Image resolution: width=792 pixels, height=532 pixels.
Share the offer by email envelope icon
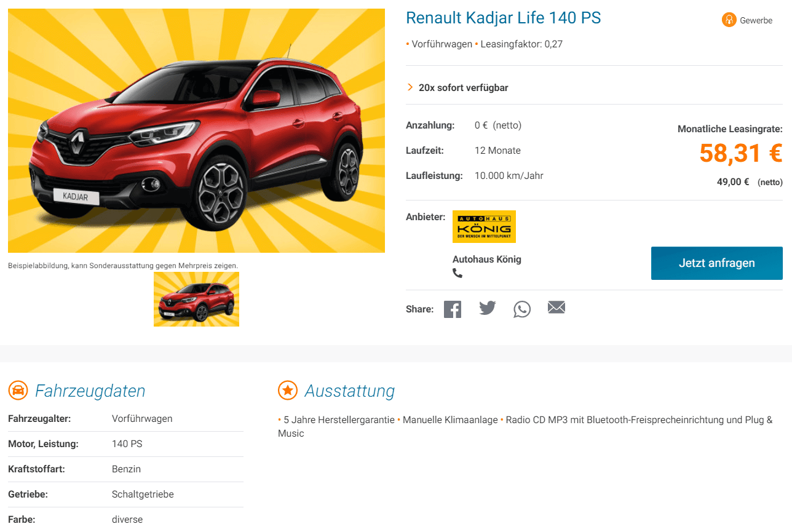pos(556,308)
